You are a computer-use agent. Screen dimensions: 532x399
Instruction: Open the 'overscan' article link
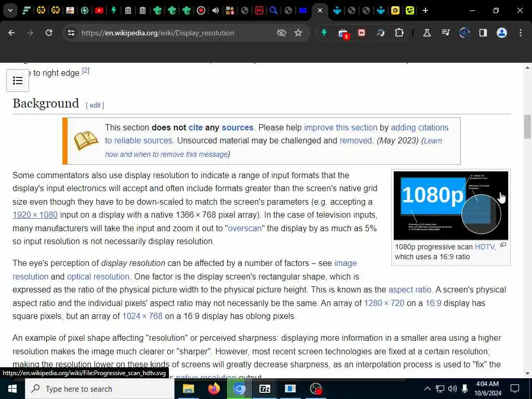tap(245, 228)
